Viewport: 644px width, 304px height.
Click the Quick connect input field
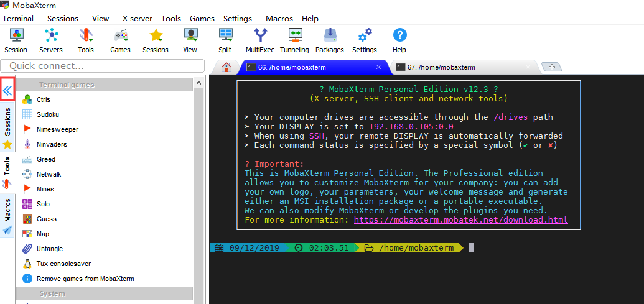(102, 66)
